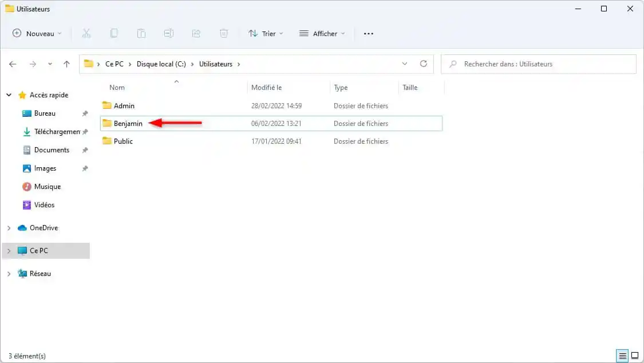Viewport: 644px width, 363px height.
Task: Click the Images icon in sidebar
Action: point(27,168)
